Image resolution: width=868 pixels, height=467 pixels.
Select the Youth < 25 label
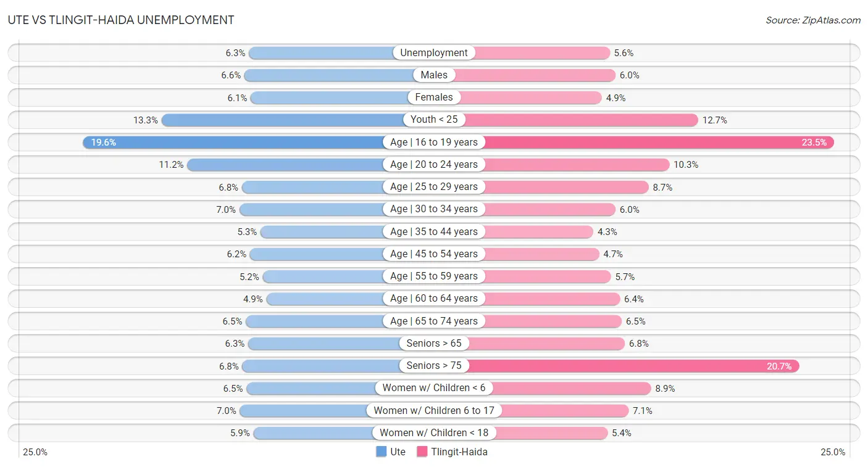[x=434, y=120]
